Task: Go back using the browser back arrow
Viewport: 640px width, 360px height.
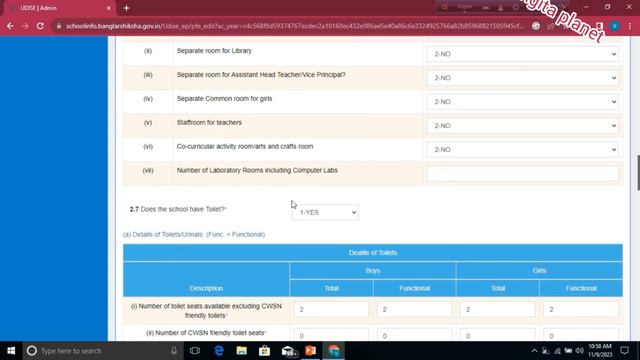Action: coord(10,26)
